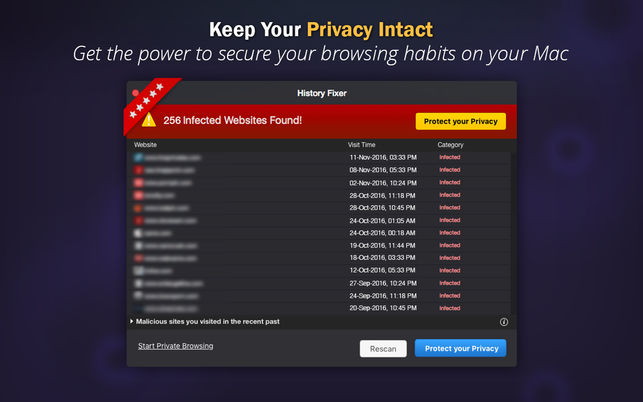The height and width of the screenshot is (402, 643).
Task: Select the row visited 19-Oct-2016, 11:44 PM
Action: (x=319, y=245)
